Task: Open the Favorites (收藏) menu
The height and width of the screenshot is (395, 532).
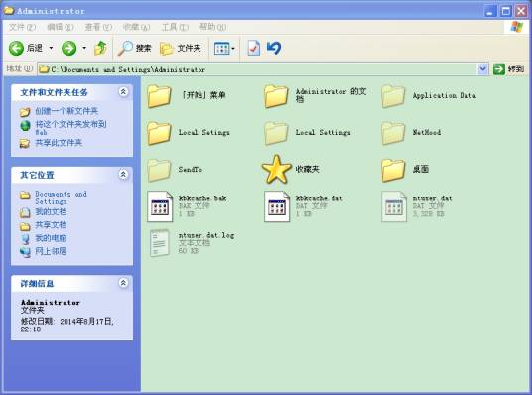Action: point(136,27)
